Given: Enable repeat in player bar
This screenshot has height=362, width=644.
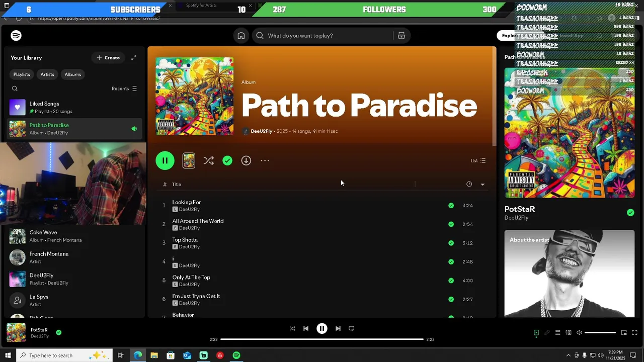Looking at the screenshot, I should pos(352,328).
